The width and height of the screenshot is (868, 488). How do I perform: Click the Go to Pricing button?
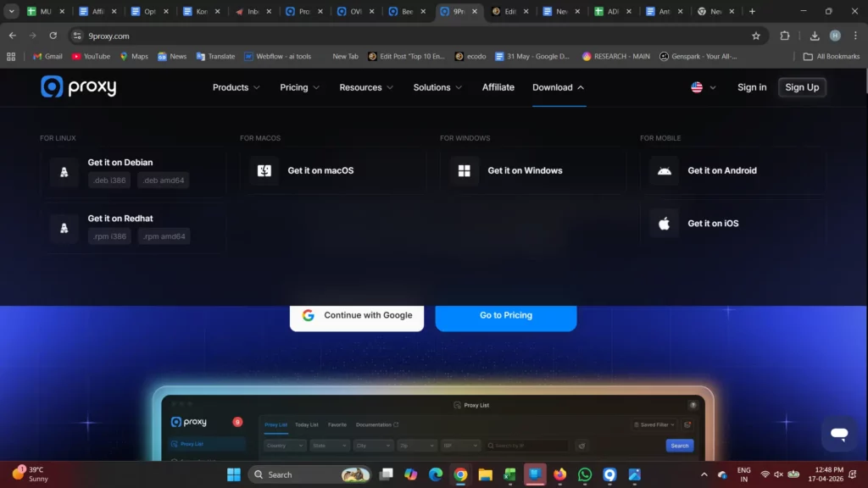tap(506, 318)
